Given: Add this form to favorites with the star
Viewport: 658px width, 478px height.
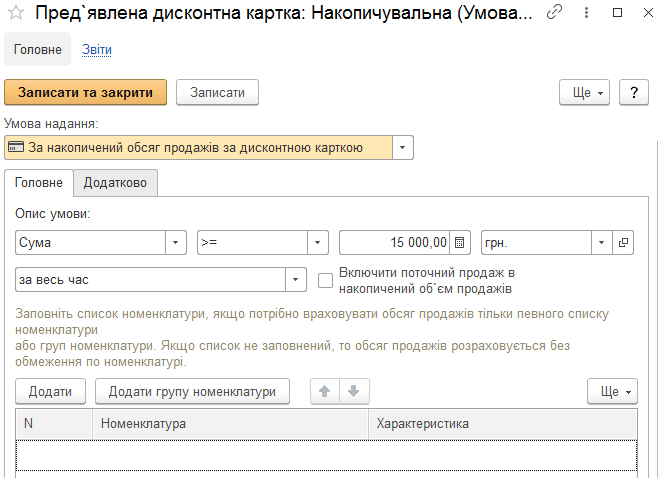Looking at the screenshot, I should (16, 13).
